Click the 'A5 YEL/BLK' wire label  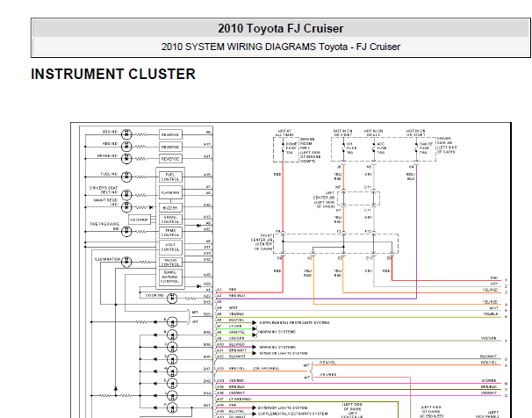230,313
